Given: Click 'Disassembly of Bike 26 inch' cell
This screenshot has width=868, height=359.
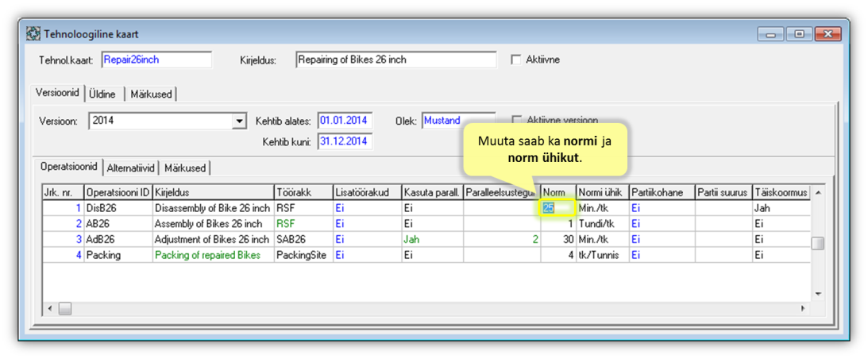Looking at the screenshot, I should pyautogui.click(x=213, y=208).
